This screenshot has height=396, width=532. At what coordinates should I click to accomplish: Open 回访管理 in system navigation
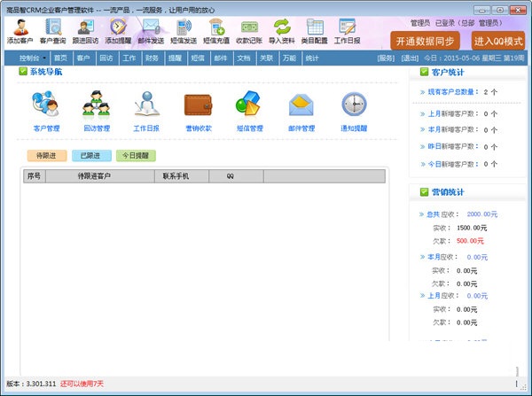tap(97, 111)
